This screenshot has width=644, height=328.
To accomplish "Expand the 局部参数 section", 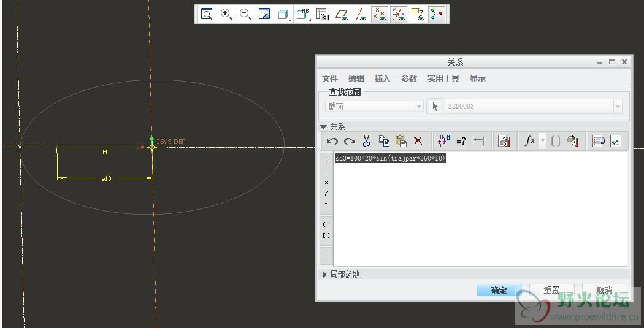I will pyautogui.click(x=324, y=275).
